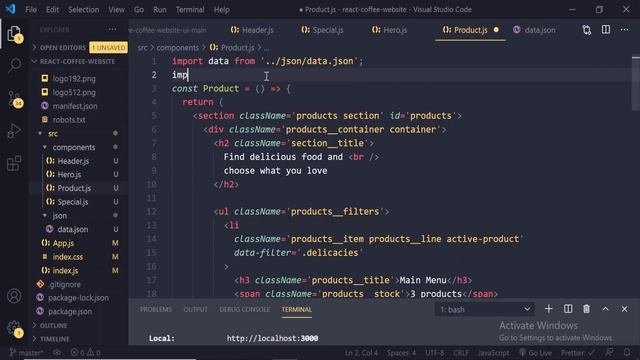640x360 pixels.
Task: Switch to the Problems panel tab
Action: (x=156, y=309)
